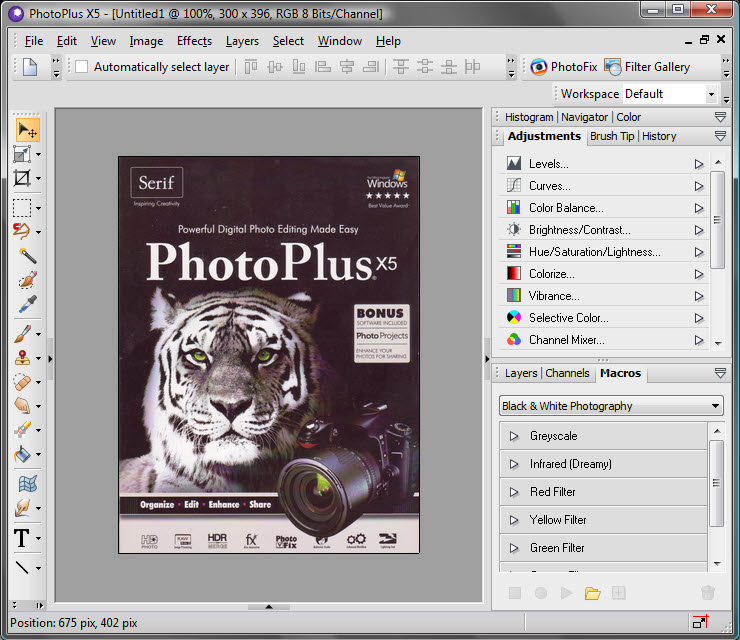Play the Greyscale macro
This screenshot has height=640, width=740.
click(514, 436)
